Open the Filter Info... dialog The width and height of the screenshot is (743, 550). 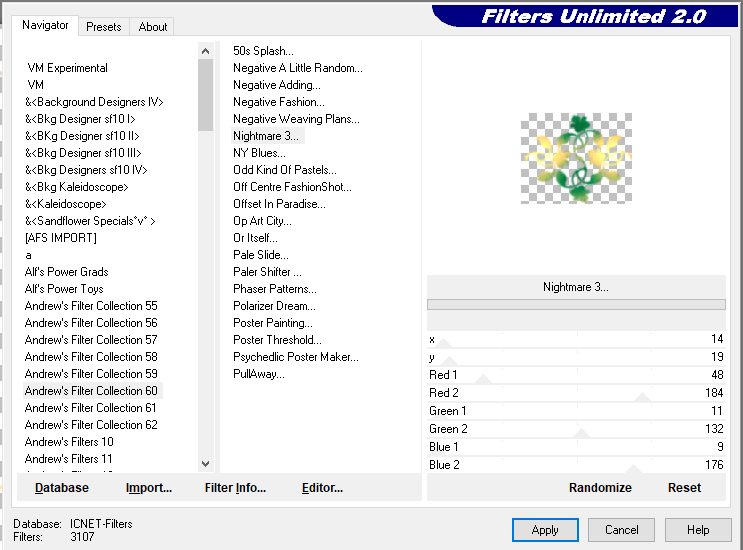pos(235,488)
